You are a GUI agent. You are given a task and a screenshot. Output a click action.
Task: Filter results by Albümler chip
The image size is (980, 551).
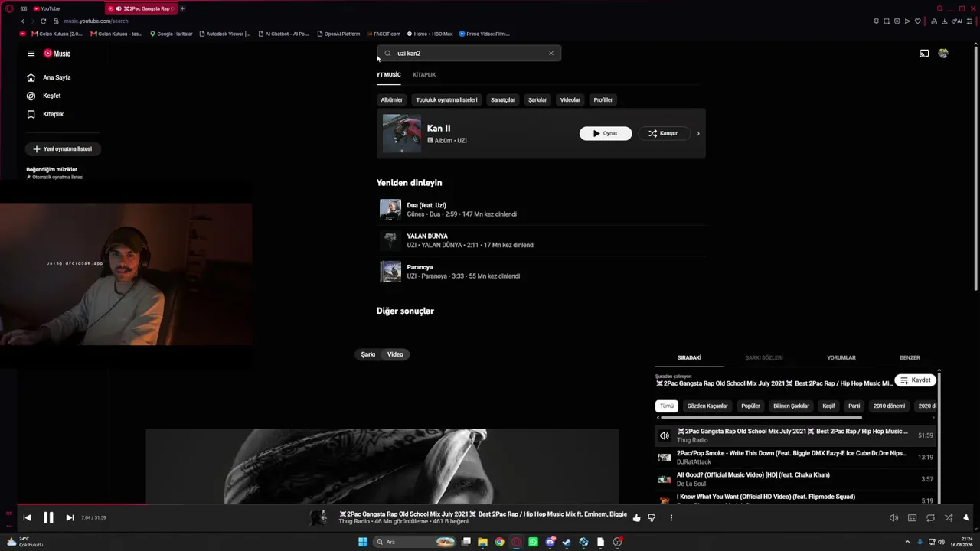[x=391, y=100]
